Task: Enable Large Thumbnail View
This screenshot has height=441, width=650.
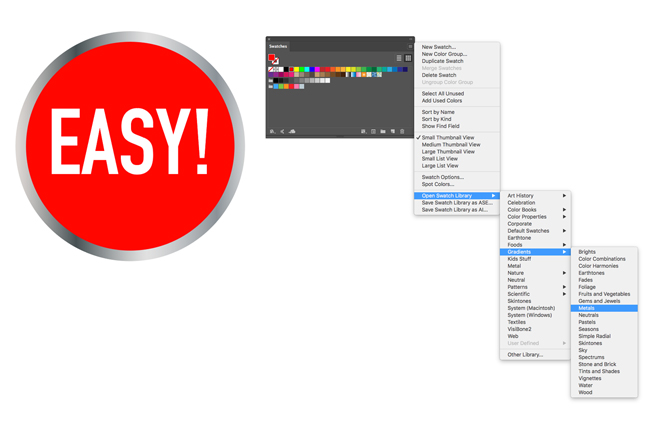Action: pyautogui.click(x=448, y=152)
